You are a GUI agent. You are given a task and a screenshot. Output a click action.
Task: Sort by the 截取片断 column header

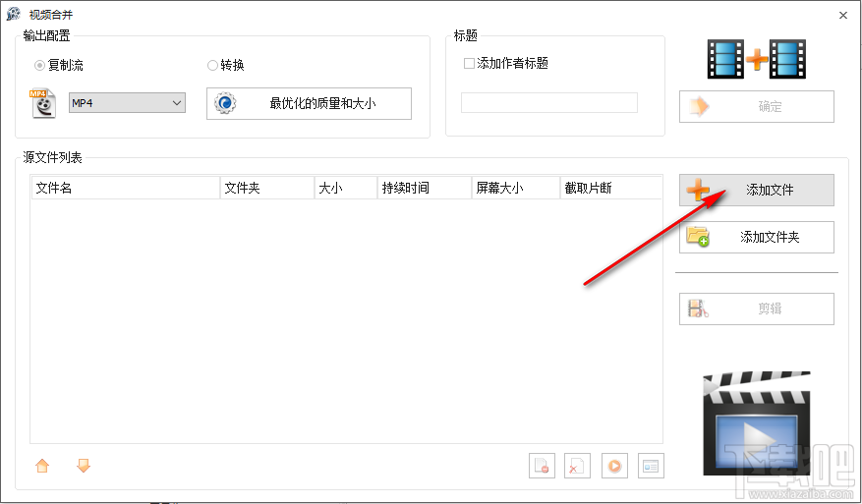pos(610,188)
